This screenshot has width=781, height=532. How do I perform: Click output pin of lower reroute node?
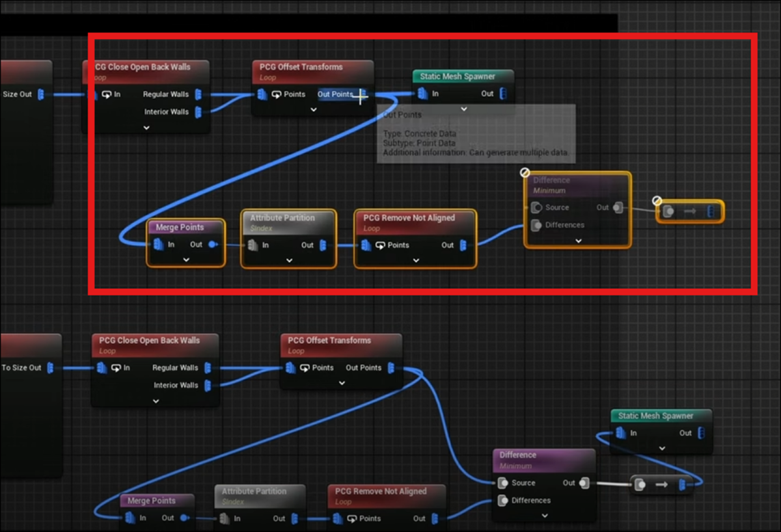click(682, 485)
